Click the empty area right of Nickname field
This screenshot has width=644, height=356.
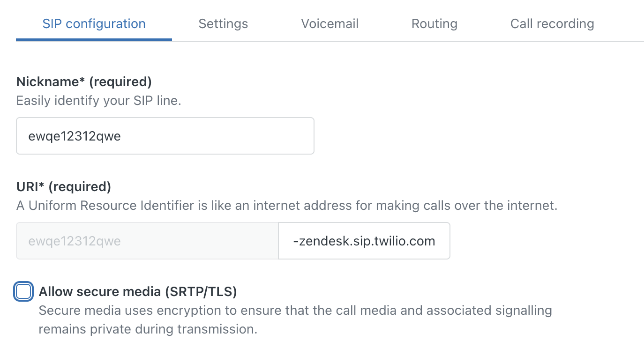click(469, 136)
